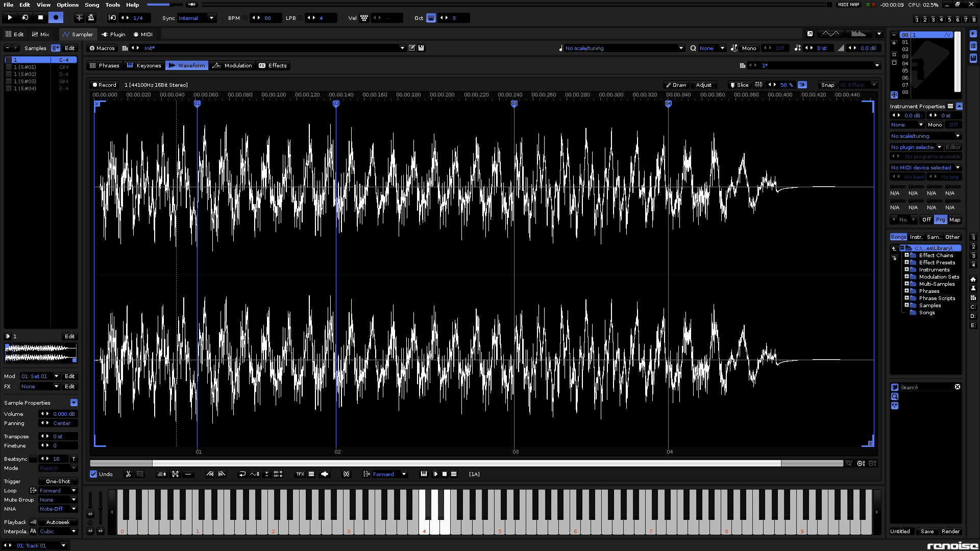The image size is (980, 551).
Task: Toggle the Undo checkbox
Action: coord(93,474)
